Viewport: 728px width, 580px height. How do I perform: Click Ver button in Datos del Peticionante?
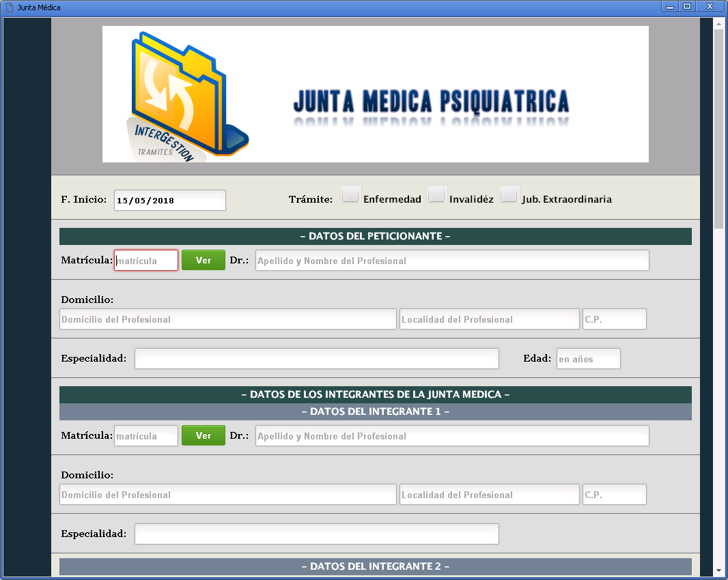(x=204, y=260)
